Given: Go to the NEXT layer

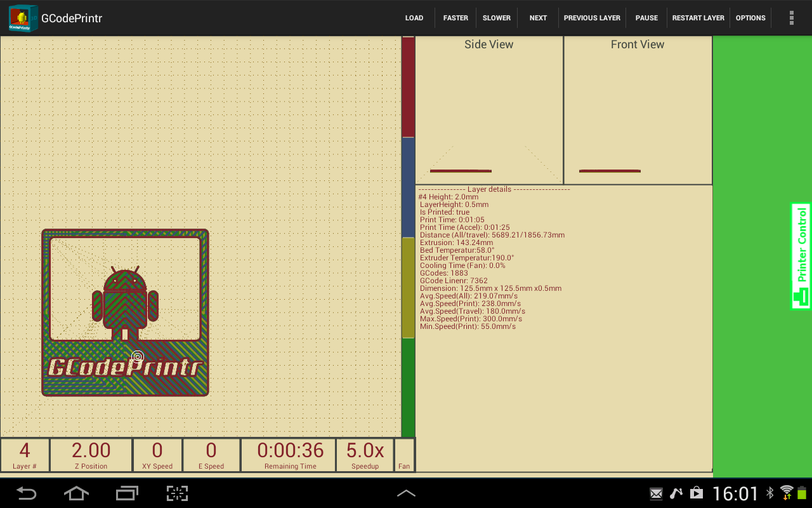Looking at the screenshot, I should (538, 18).
